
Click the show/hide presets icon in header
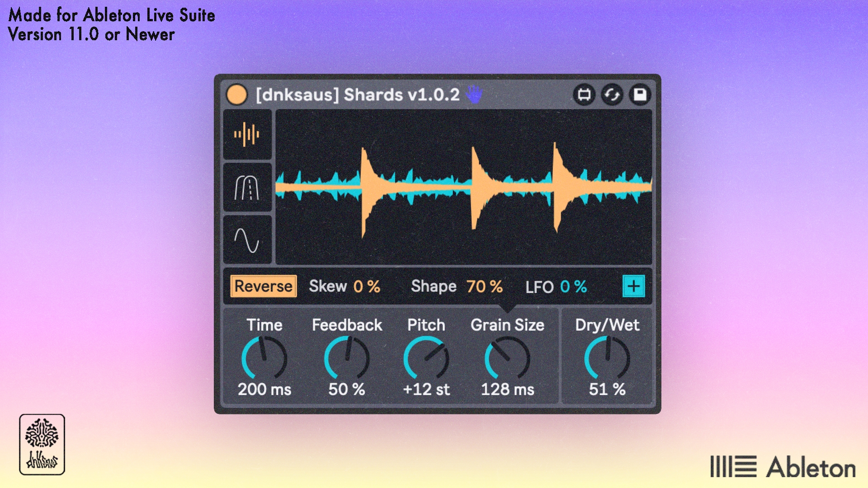click(x=584, y=95)
